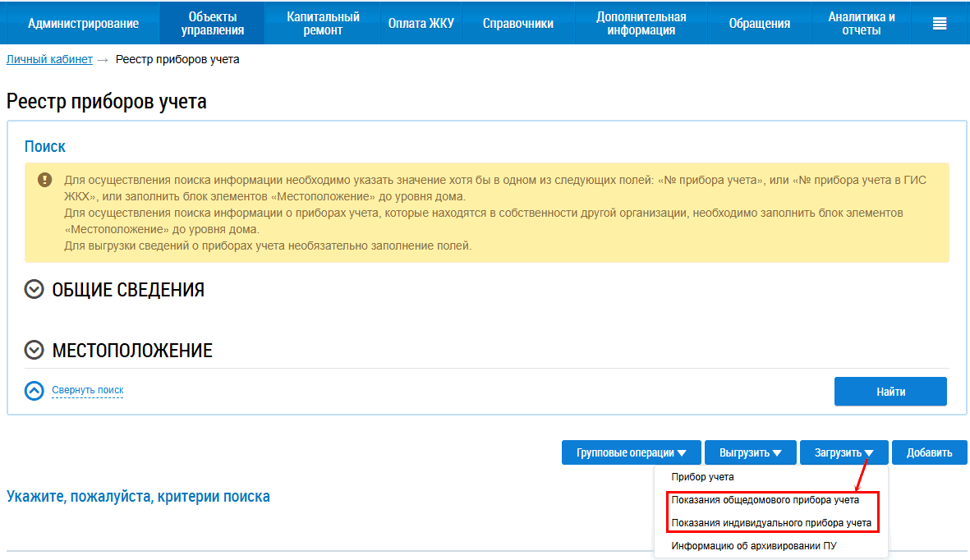Open the Аналитика и отчеты menu
This screenshot has height=560, width=970.
pyautogui.click(x=861, y=23)
